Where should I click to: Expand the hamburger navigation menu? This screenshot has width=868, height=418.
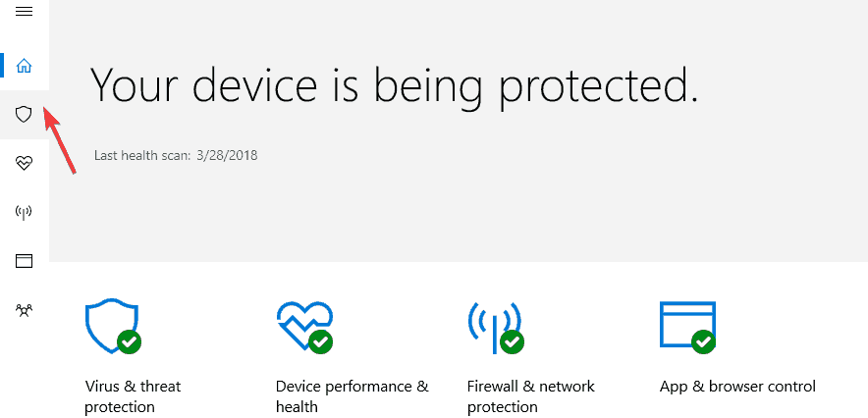24,11
